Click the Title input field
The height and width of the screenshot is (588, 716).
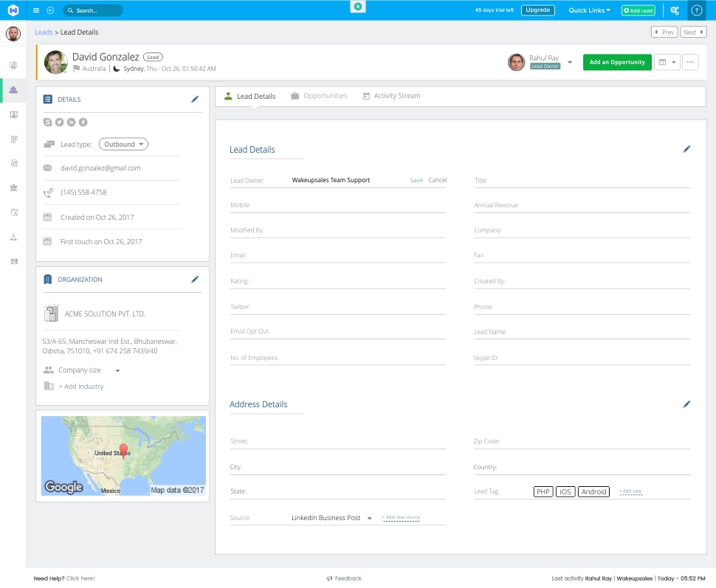582,181
